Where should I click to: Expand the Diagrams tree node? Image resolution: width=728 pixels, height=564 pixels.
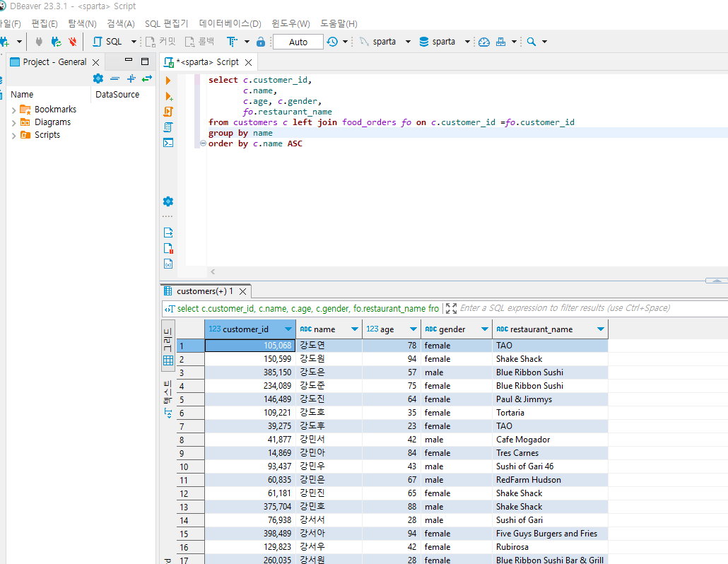(x=14, y=123)
